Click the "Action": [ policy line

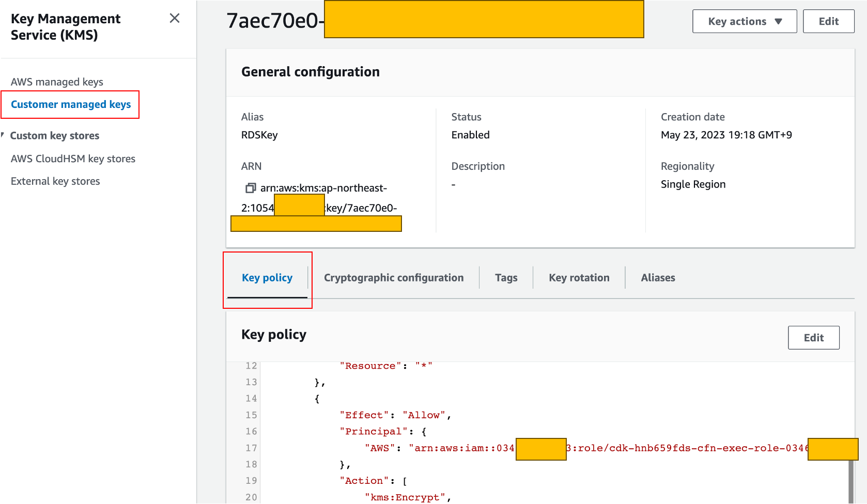374,481
